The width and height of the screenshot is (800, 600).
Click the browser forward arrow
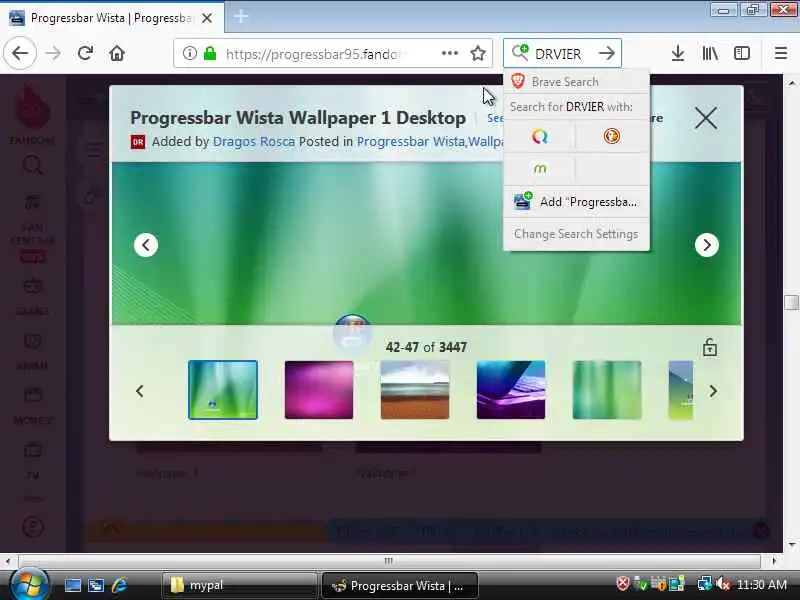(x=53, y=53)
